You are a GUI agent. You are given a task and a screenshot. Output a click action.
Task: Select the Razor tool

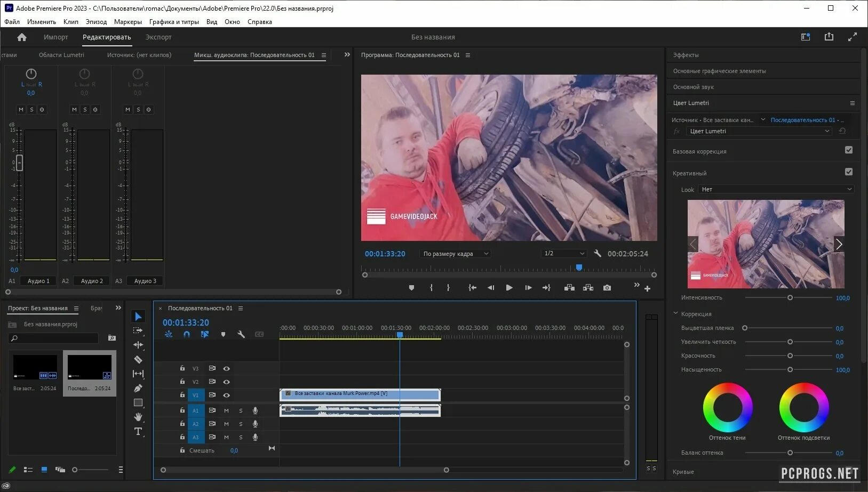coord(138,359)
